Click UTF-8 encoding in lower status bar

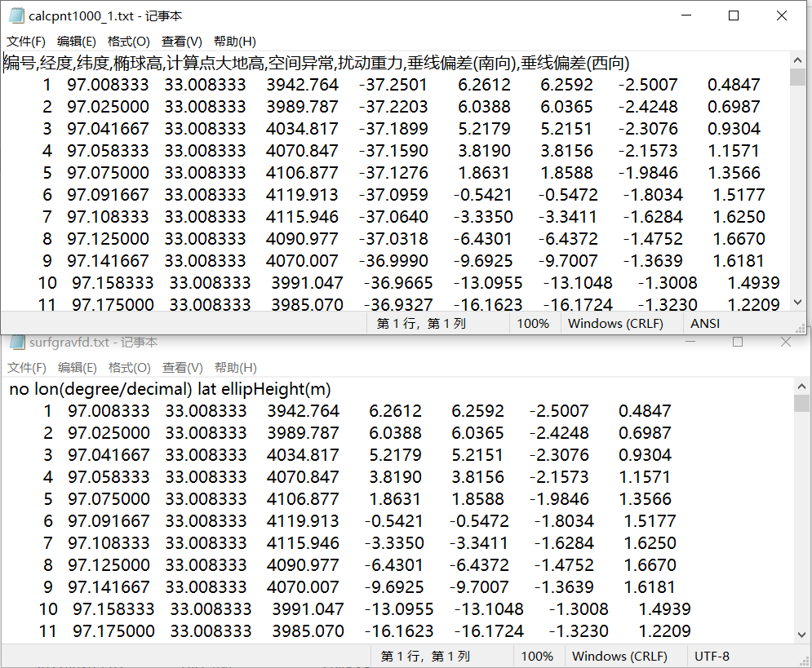(x=712, y=656)
